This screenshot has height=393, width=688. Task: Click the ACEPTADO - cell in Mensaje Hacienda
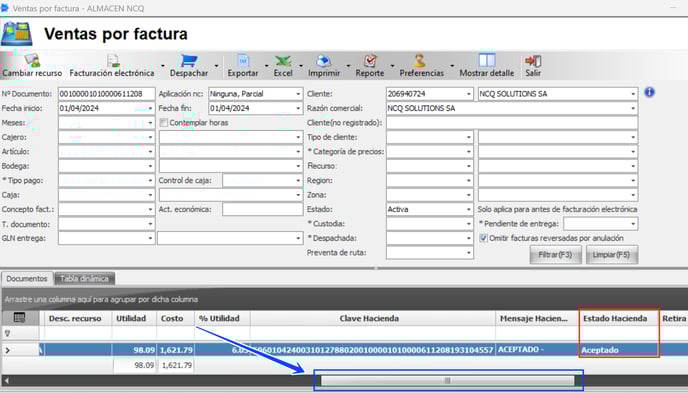[x=538, y=350]
